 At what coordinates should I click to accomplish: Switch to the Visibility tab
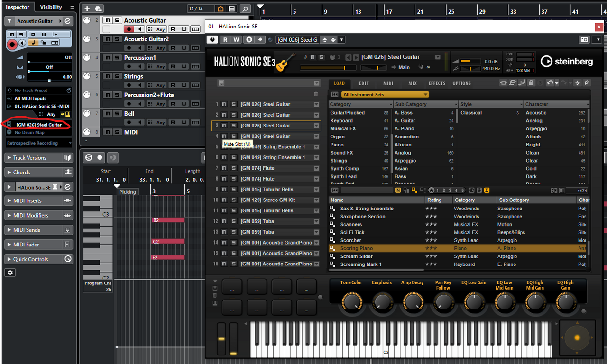point(51,7)
